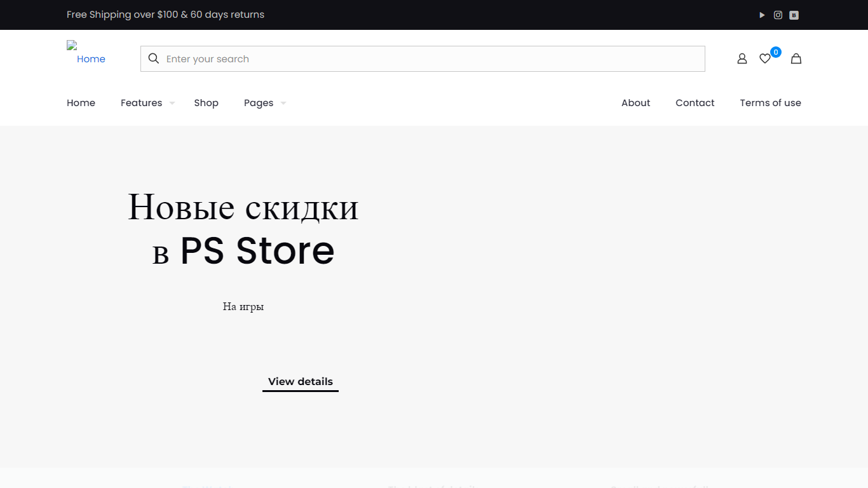Open the VK social icon
Viewport: 868px width, 488px height.
click(794, 15)
